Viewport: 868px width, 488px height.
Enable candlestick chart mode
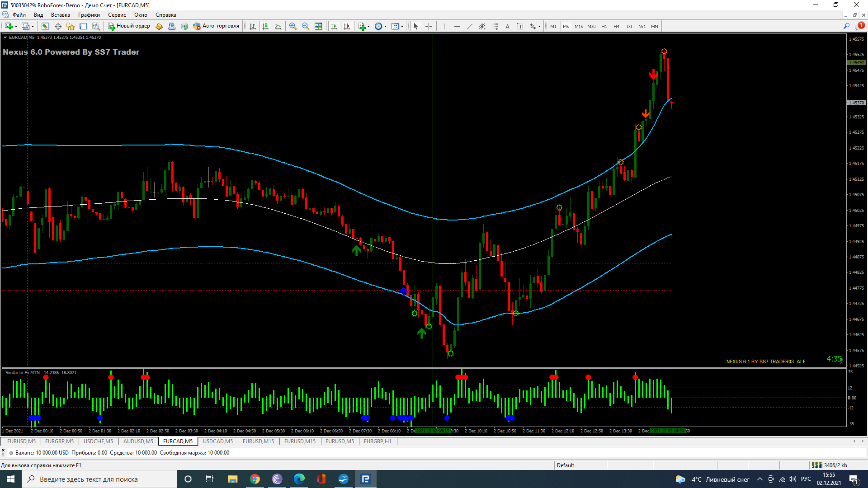pyautogui.click(x=265, y=26)
